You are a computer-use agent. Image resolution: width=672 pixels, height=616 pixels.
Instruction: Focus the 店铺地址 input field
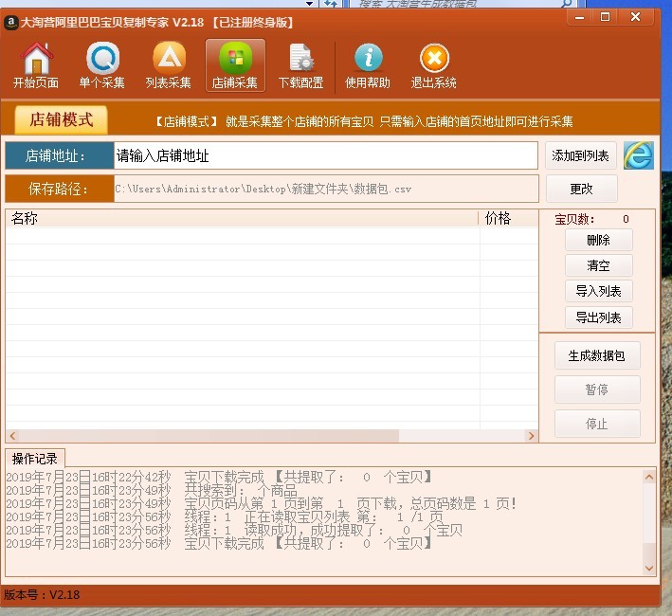[326, 155]
